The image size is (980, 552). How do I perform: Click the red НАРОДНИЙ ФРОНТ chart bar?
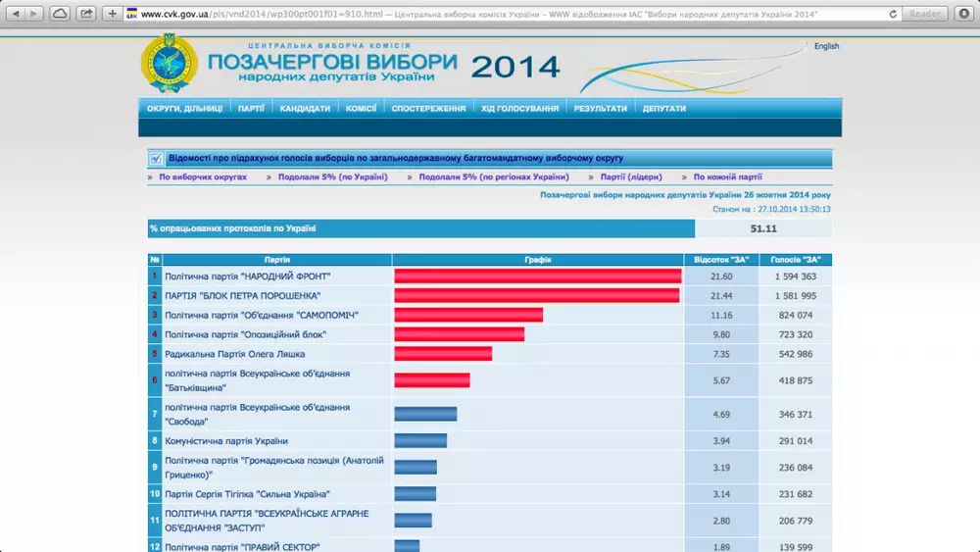tap(537, 276)
